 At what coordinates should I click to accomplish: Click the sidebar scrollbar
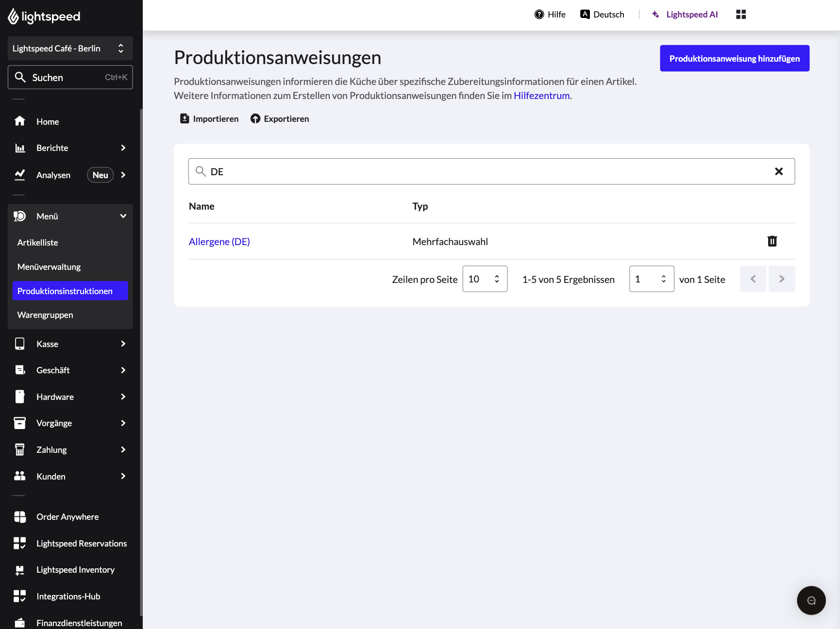pos(141,362)
